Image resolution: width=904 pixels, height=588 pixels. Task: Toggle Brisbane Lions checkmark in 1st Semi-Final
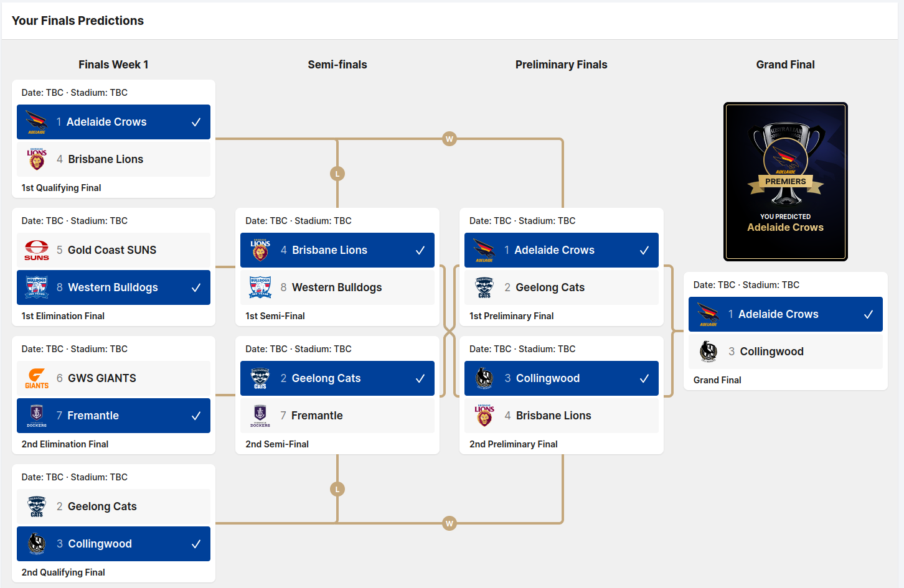tap(420, 250)
